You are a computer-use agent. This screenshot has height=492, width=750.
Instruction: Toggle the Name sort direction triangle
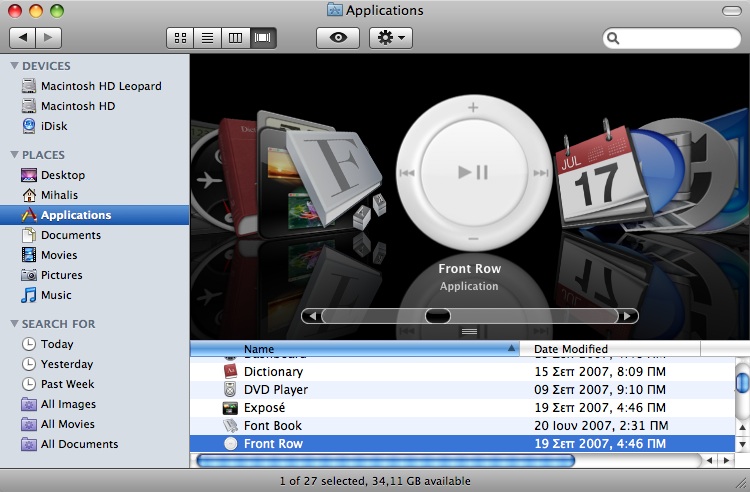(511, 349)
